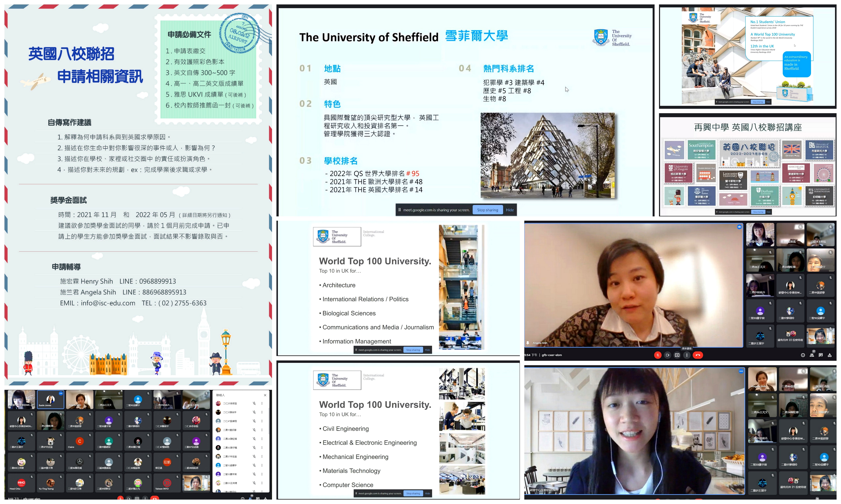The width and height of the screenshot is (841, 504).
Task: Click blue options dots on Susie Jones tile
Action: (x=60, y=393)
